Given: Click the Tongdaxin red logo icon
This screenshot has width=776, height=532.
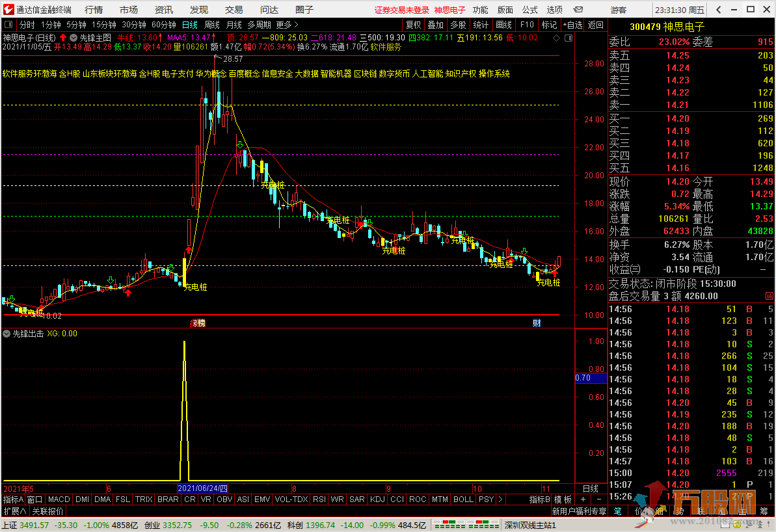Looking at the screenshot, I should pos(8,9).
